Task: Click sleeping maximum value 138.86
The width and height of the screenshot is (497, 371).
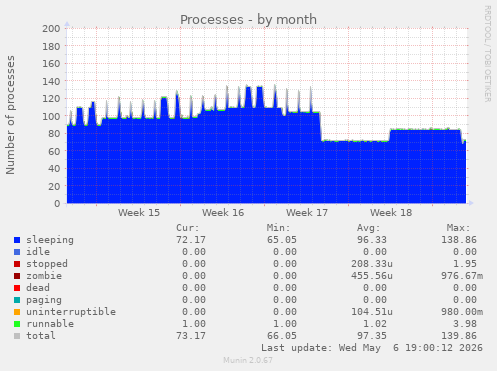Action: coord(459,240)
